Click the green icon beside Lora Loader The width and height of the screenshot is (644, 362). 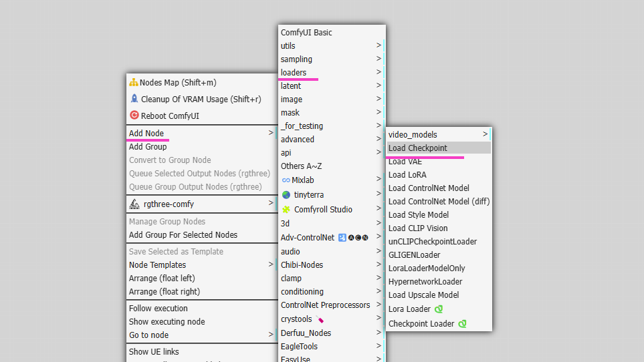tap(439, 309)
